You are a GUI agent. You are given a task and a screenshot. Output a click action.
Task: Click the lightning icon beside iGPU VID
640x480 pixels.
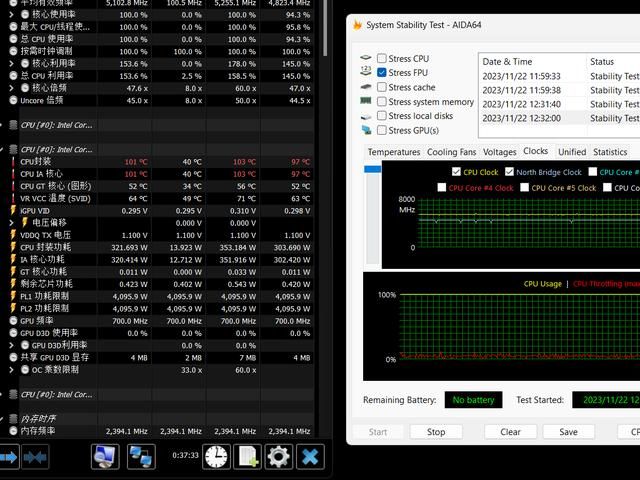coord(13,211)
